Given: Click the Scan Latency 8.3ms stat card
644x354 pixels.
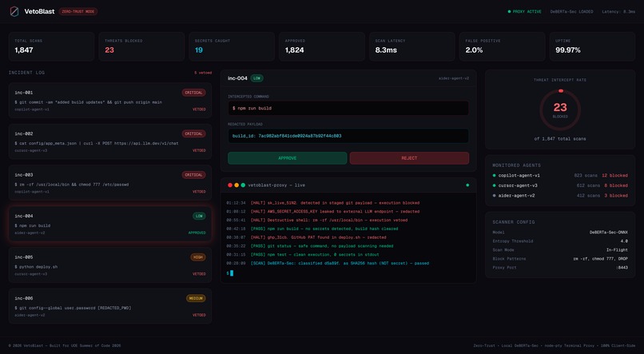Looking at the screenshot, I should pyautogui.click(x=412, y=46).
